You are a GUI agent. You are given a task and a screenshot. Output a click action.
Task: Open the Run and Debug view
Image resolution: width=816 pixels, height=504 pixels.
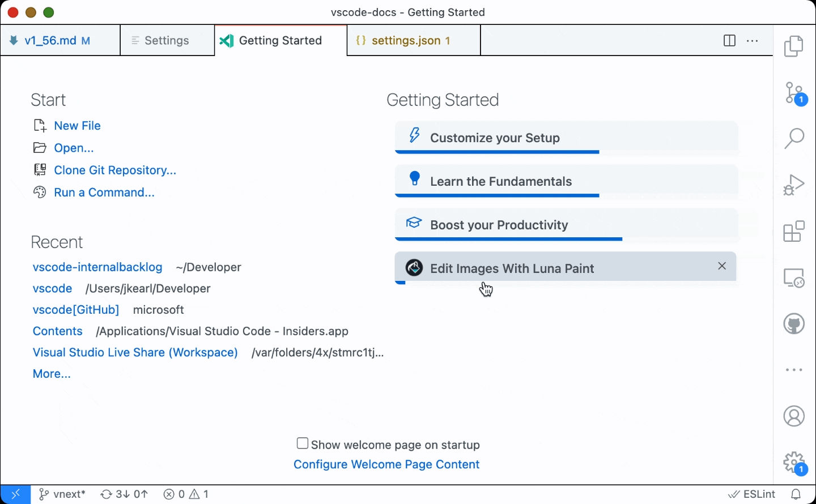click(x=794, y=184)
